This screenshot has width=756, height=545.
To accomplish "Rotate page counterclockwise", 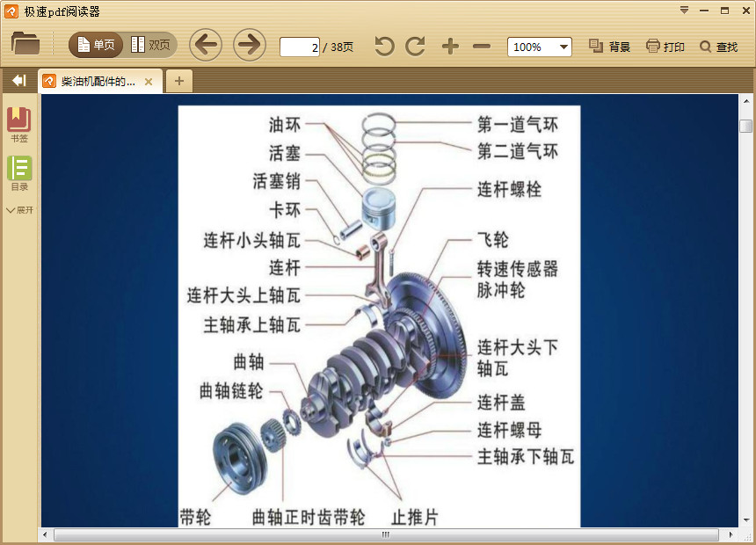I will point(384,47).
